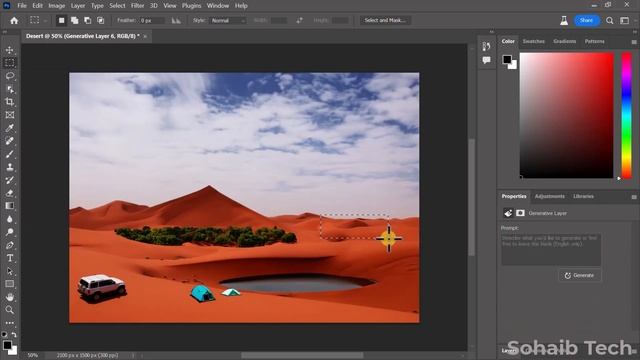Screen dimensions: 640x360
Task: Open the Style dropdown set to Normal
Action: 228,20
